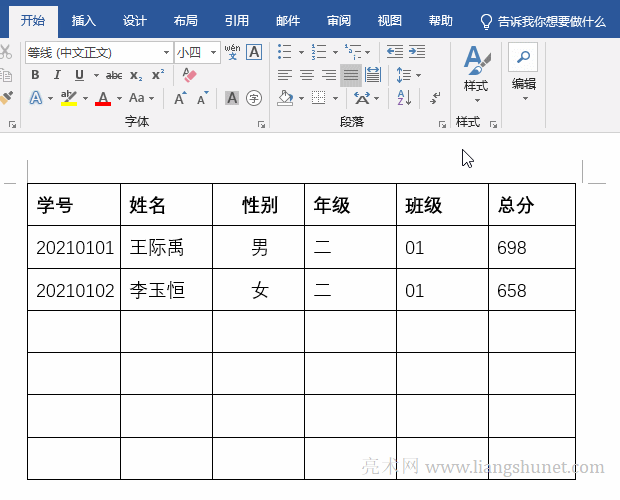Click table cell 20210102
Viewport: 620px width, 500px height.
(74, 290)
